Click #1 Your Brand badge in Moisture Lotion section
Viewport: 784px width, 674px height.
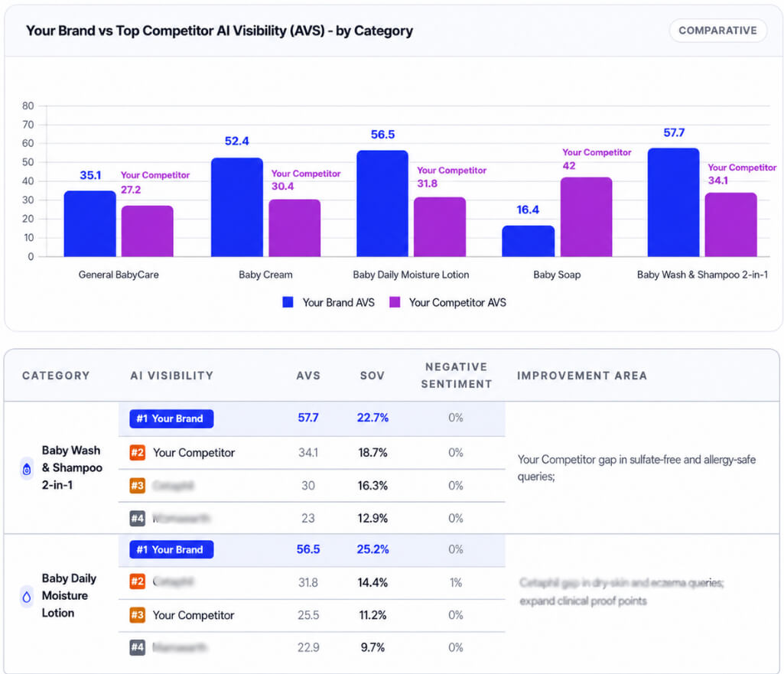(171, 549)
